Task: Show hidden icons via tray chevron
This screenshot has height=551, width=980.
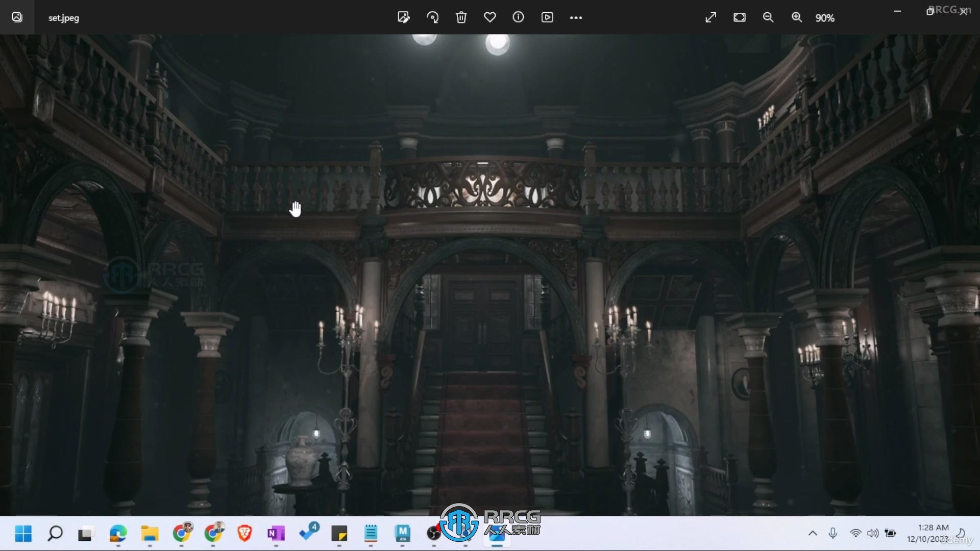Action: [813, 534]
